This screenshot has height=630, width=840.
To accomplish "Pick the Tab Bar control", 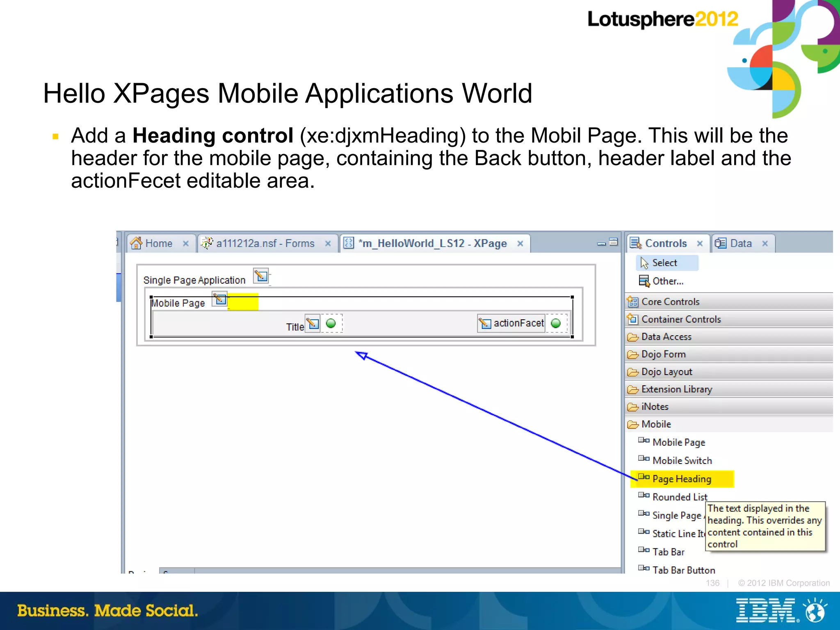I will pos(661,552).
